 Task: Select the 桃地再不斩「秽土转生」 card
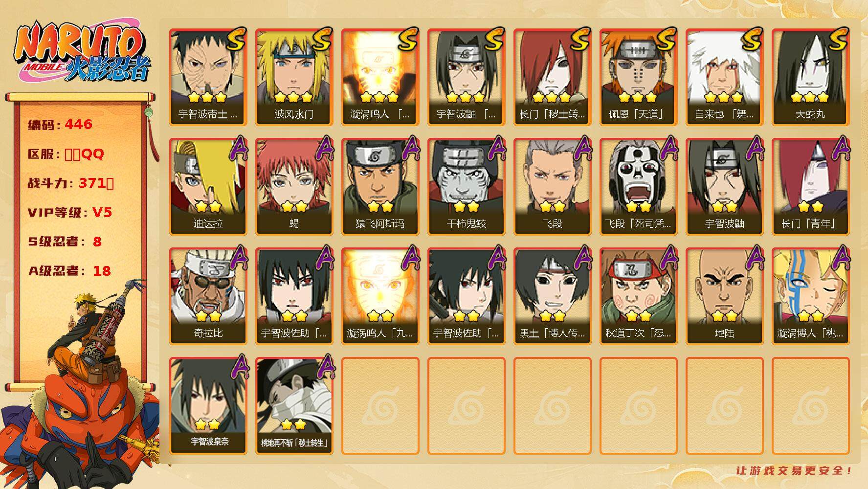tap(294, 406)
